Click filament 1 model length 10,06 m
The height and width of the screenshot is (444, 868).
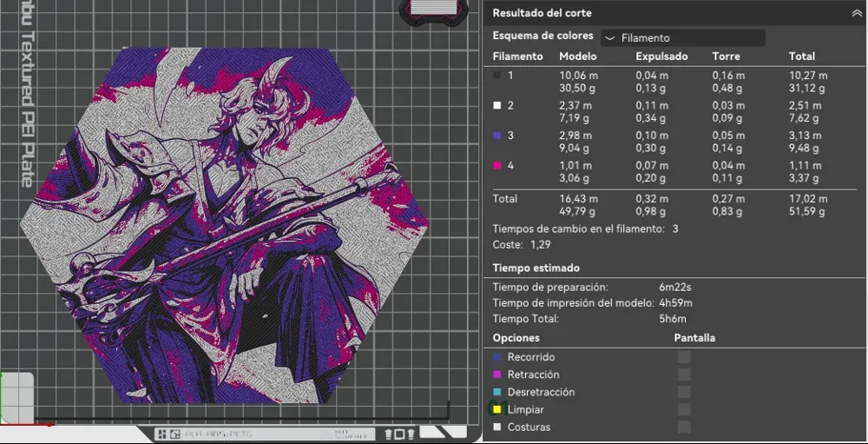click(578, 76)
